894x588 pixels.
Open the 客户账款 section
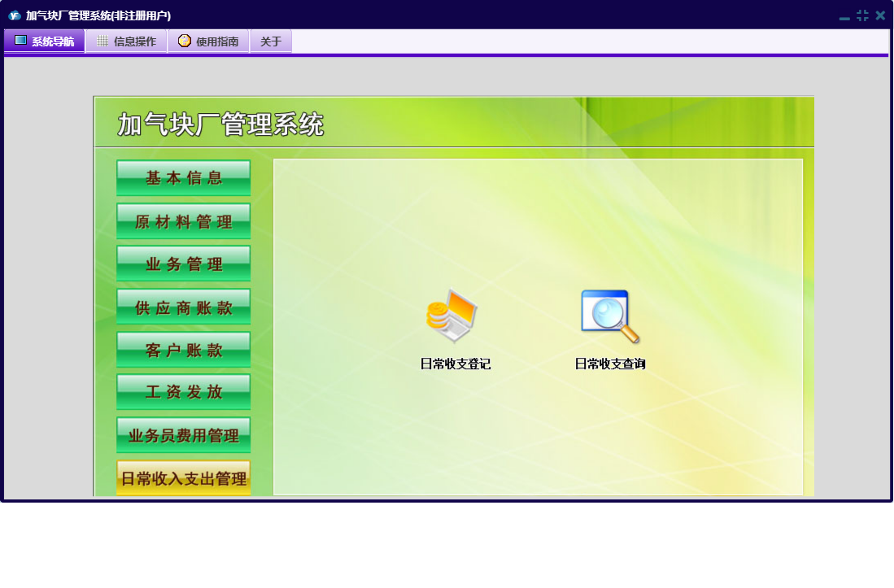pyautogui.click(x=184, y=350)
